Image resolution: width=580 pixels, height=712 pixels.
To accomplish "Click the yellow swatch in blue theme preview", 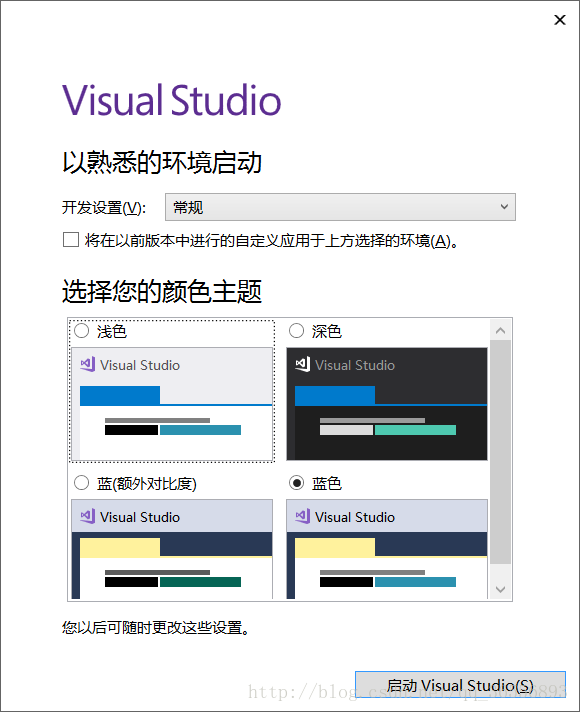I will coord(335,548).
